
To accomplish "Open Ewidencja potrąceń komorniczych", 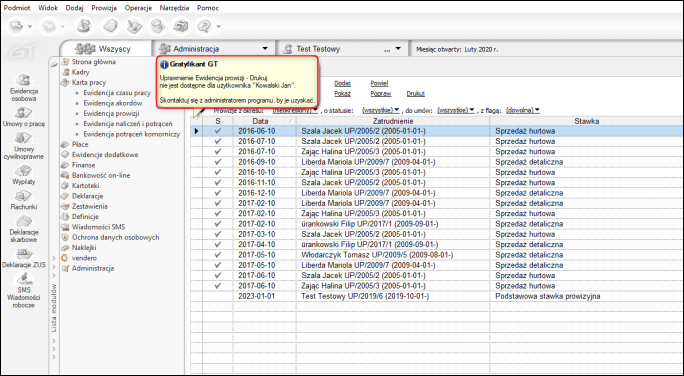I will (x=132, y=134).
